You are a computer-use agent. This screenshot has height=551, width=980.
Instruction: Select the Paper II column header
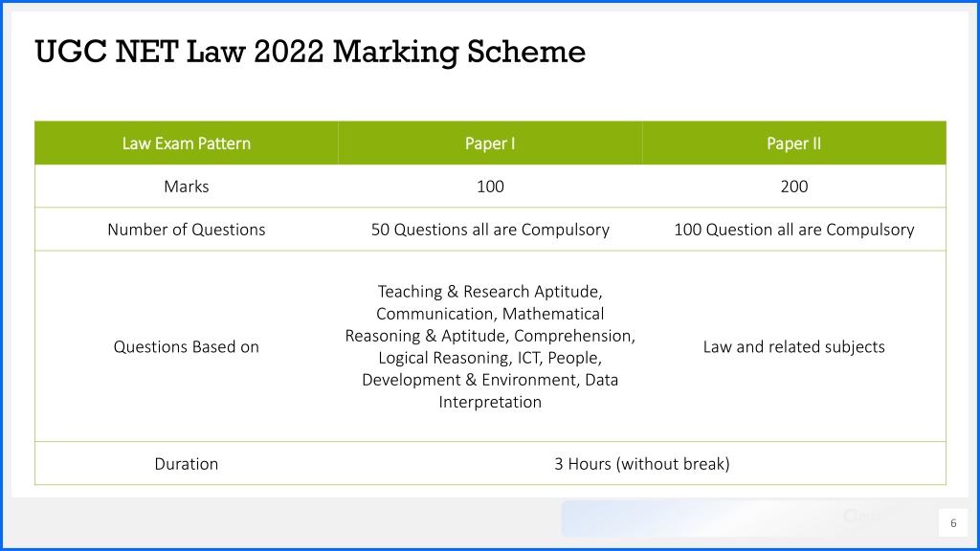point(793,143)
